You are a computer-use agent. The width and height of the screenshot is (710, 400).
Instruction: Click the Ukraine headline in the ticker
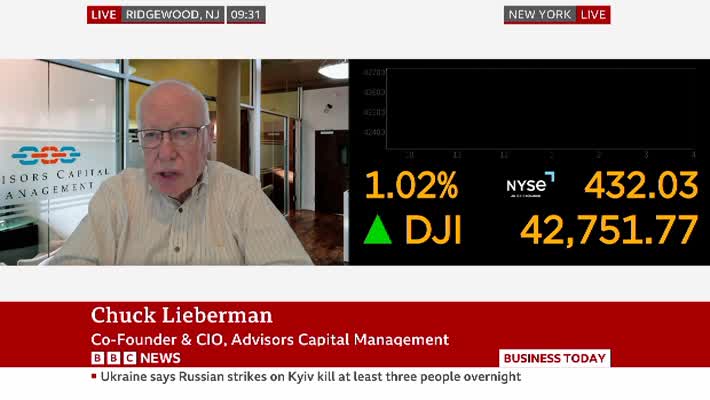(311, 376)
